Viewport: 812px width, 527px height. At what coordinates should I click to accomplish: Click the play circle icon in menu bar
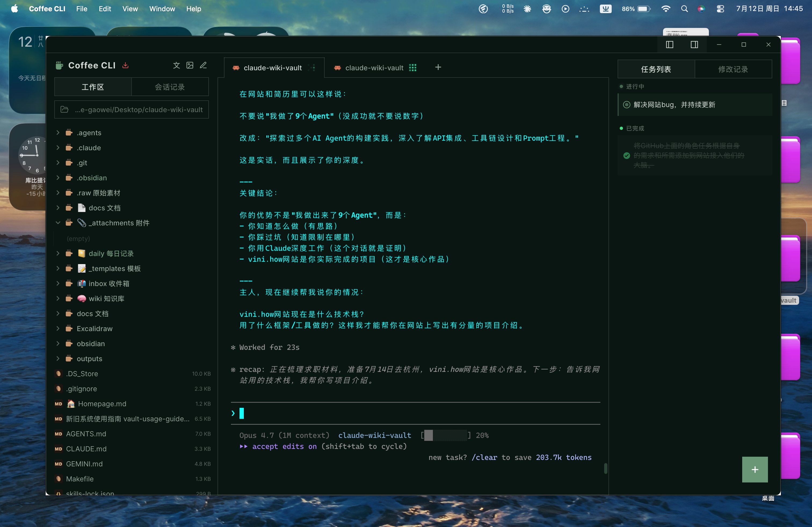[565, 9]
